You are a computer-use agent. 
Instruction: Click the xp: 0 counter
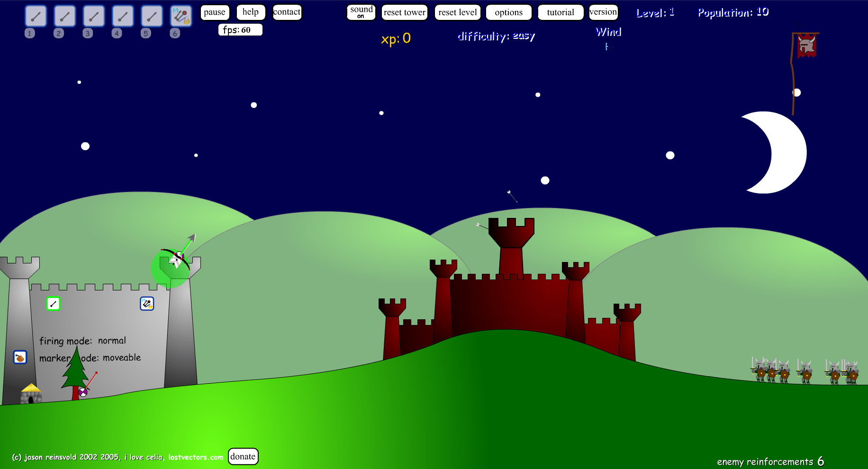coord(396,38)
